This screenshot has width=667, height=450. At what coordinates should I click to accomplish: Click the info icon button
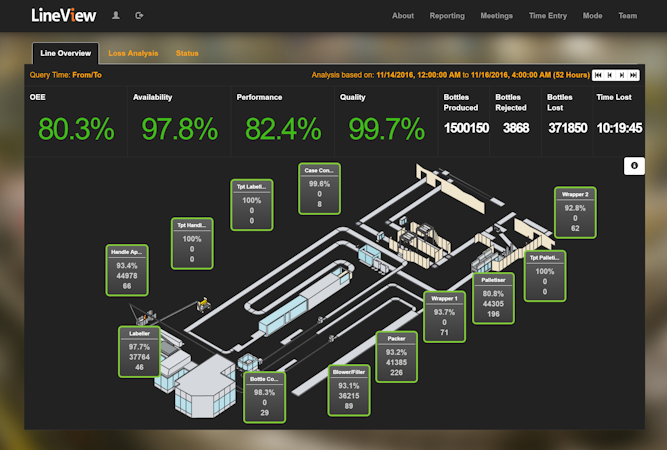click(634, 166)
